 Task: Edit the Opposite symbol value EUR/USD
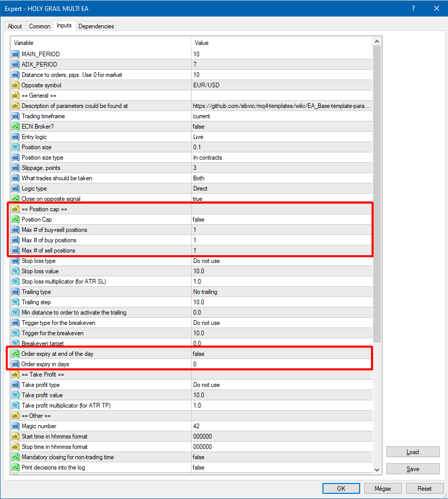click(x=282, y=85)
